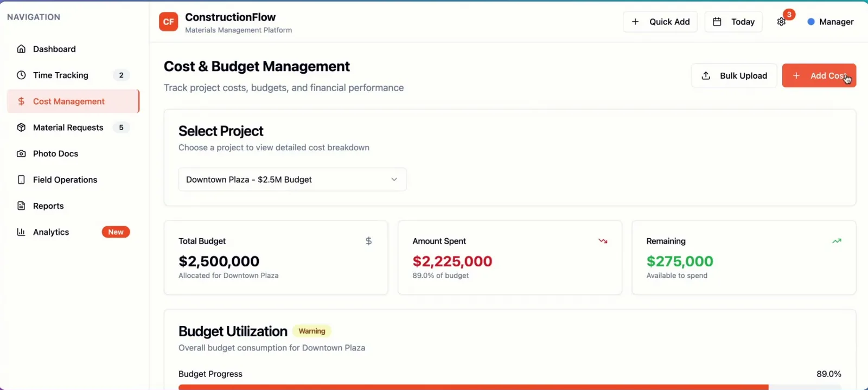Screen dimensions: 868x390
Task: Click the blue Manager status dot
Action: tap(811, 22)
